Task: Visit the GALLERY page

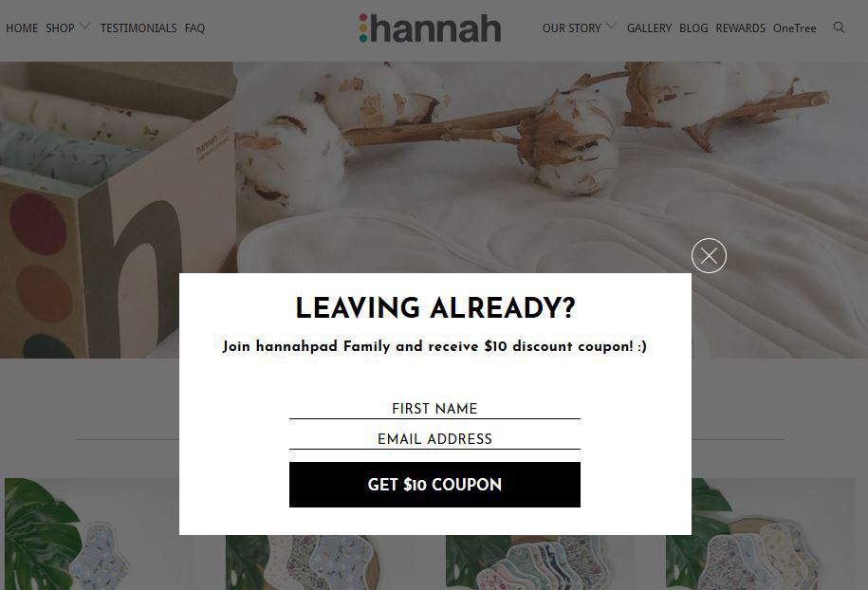Action: (x=649, y=28)
